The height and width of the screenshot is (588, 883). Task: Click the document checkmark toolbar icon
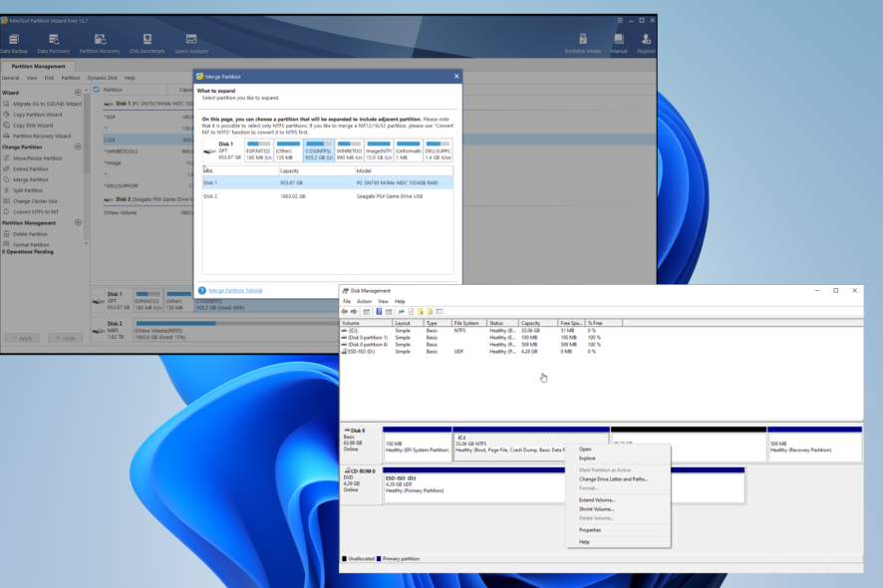(411, 312)
